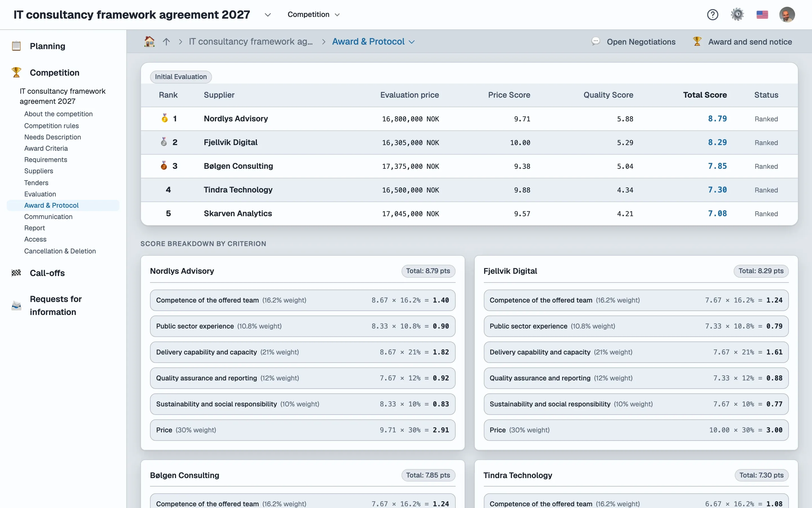This screenshot has height=508, width=812.
Task: Click the Call-offs checkered flag icon
Action: click(16, 273)
